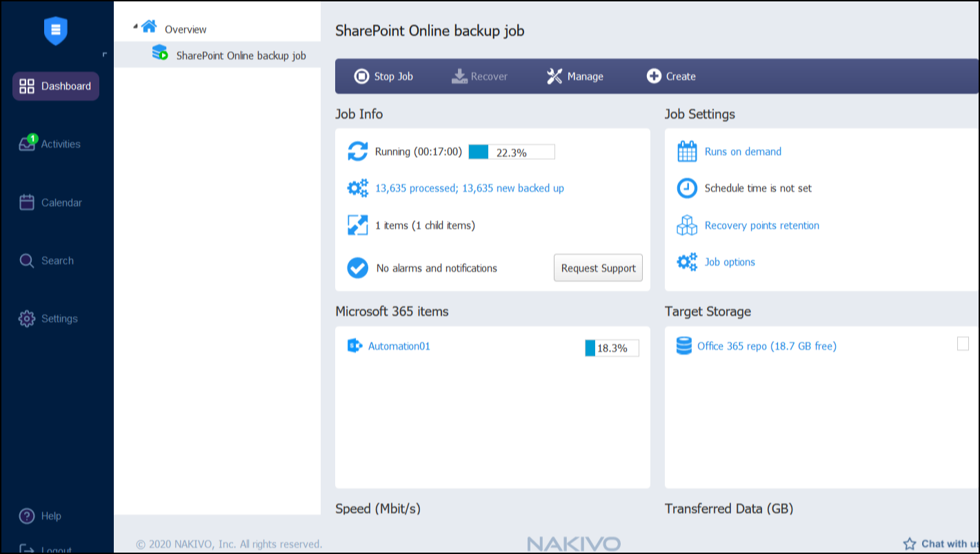Click the Running status refresh icon
Screen dimensions: 980x554
(357, 151)
